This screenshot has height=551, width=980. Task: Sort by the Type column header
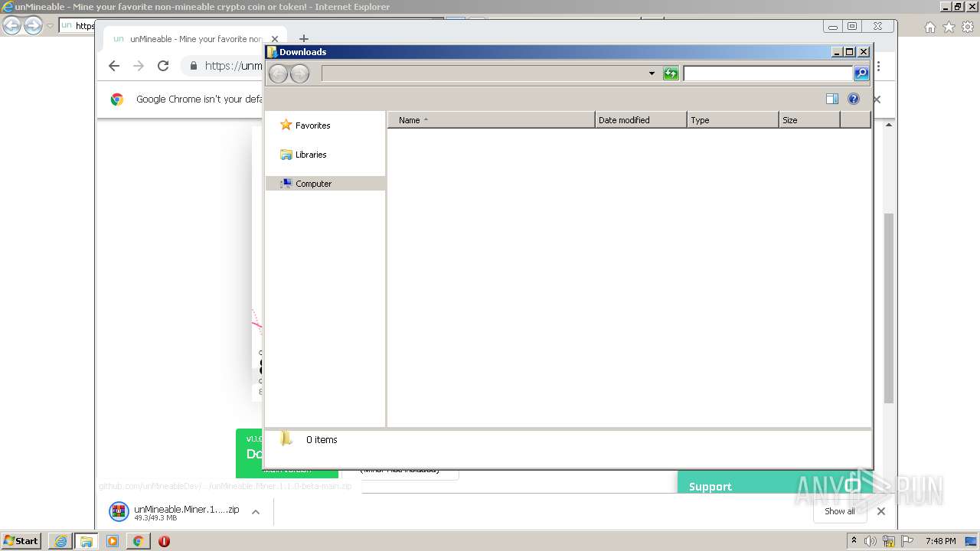click(x=733, y=120)
